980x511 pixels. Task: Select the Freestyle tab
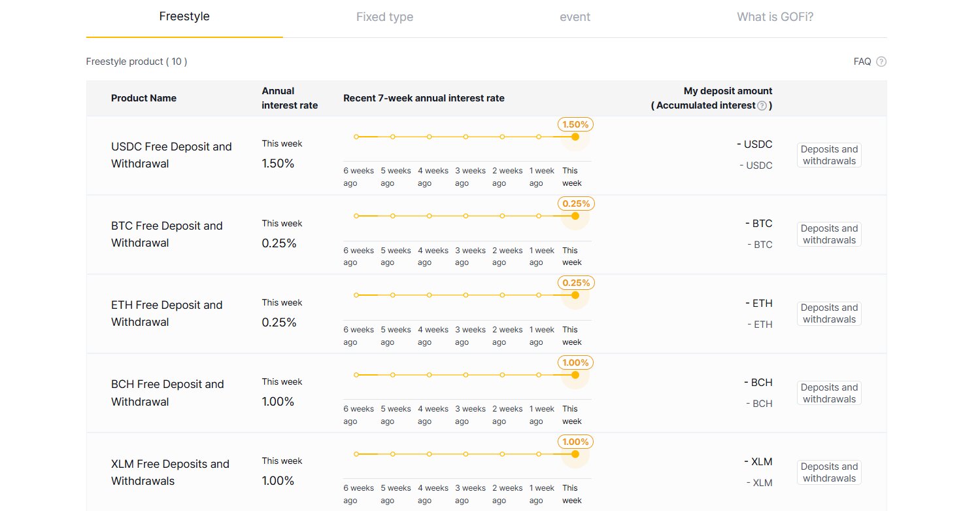pyautogui.click(x=184, y=16)
